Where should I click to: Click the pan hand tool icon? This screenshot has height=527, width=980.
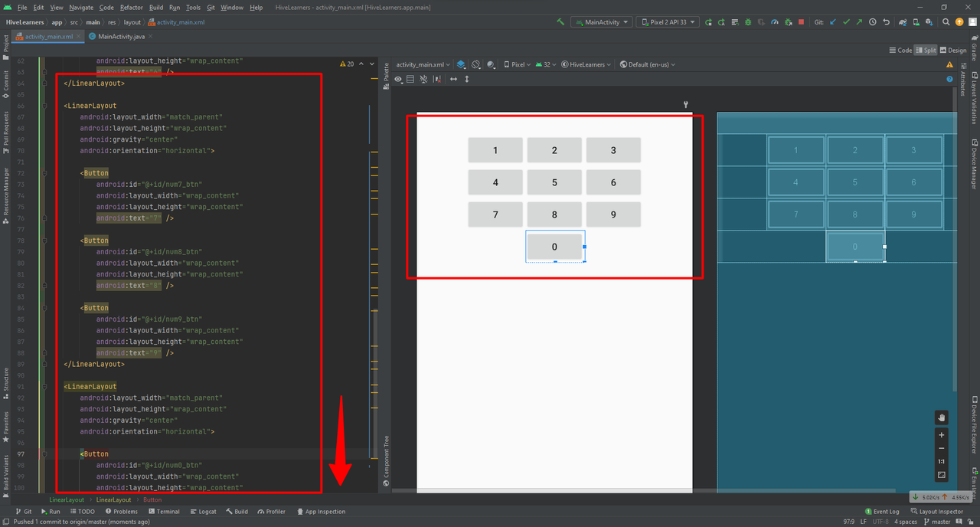942,417
